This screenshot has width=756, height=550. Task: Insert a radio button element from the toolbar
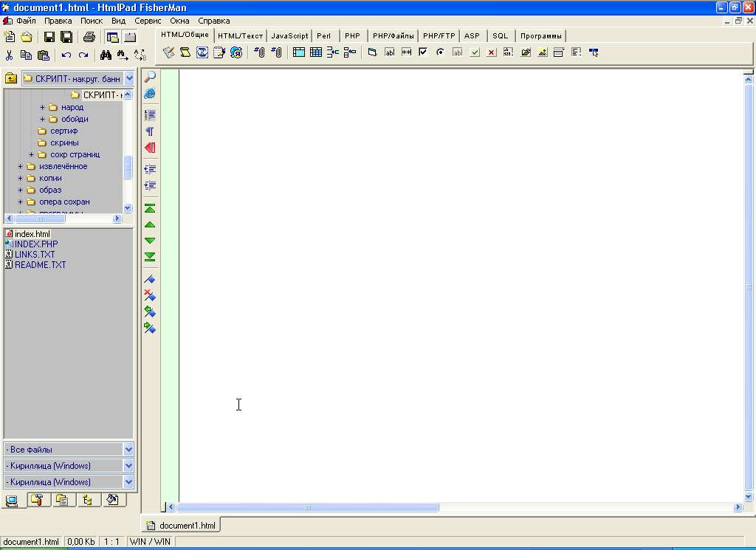click(x=440, y=52)
